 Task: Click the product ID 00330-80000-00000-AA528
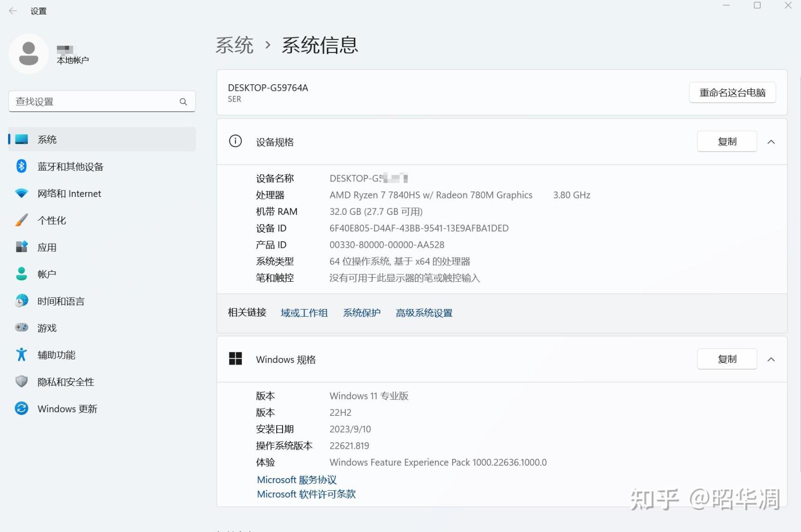click(387, 245)
